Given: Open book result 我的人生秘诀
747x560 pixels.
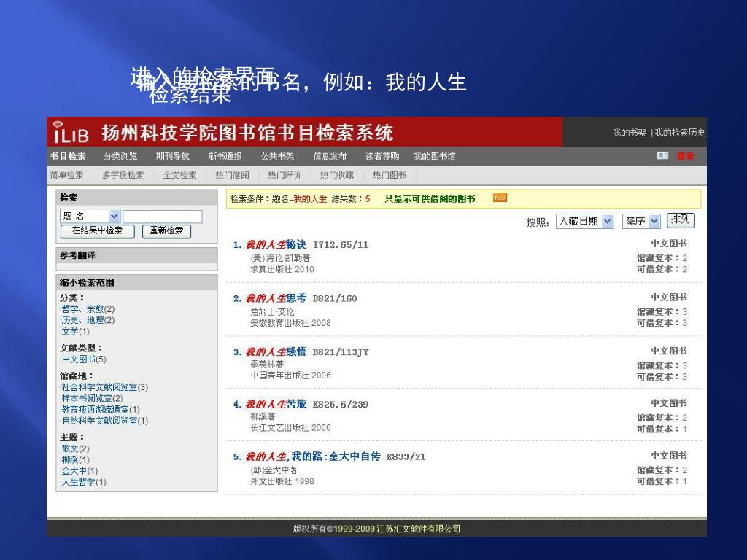Looking at the screenshot, I should point(276,245).
